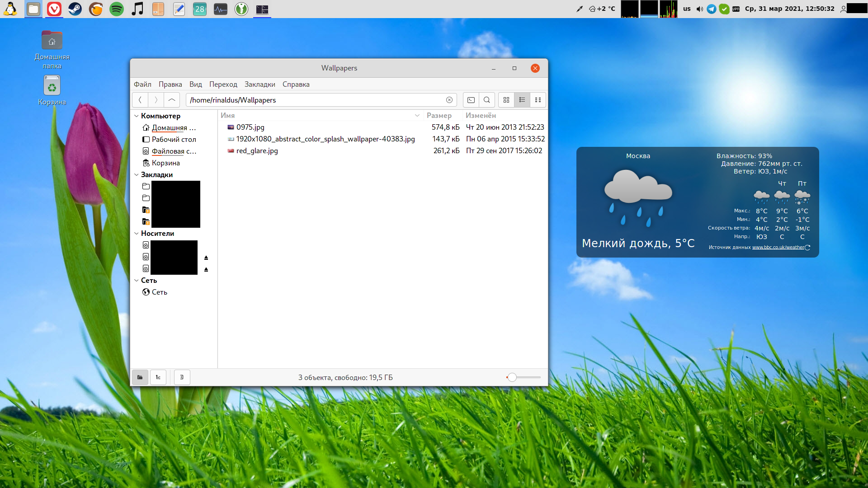Open the Закладки menu

pos(259,84)
